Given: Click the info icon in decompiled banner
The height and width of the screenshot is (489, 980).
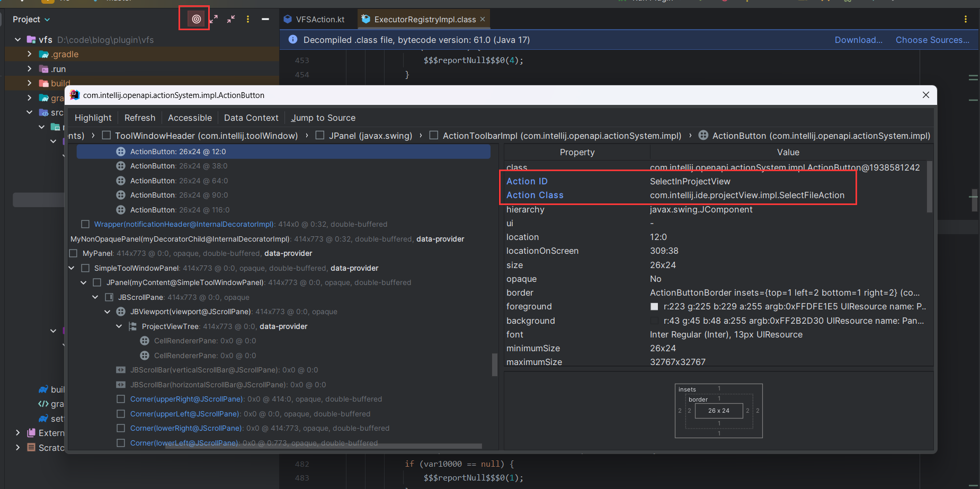Looking at the screenshot, I should pos(292,40).
